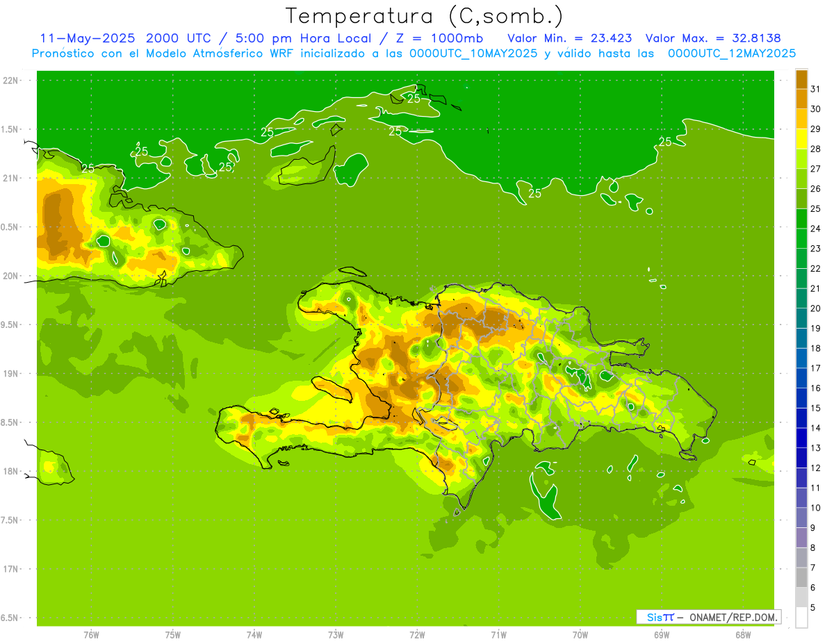Screen dimensions: 834x644
Task: Click the "11" label on the color scale
Action: point(816,488)
